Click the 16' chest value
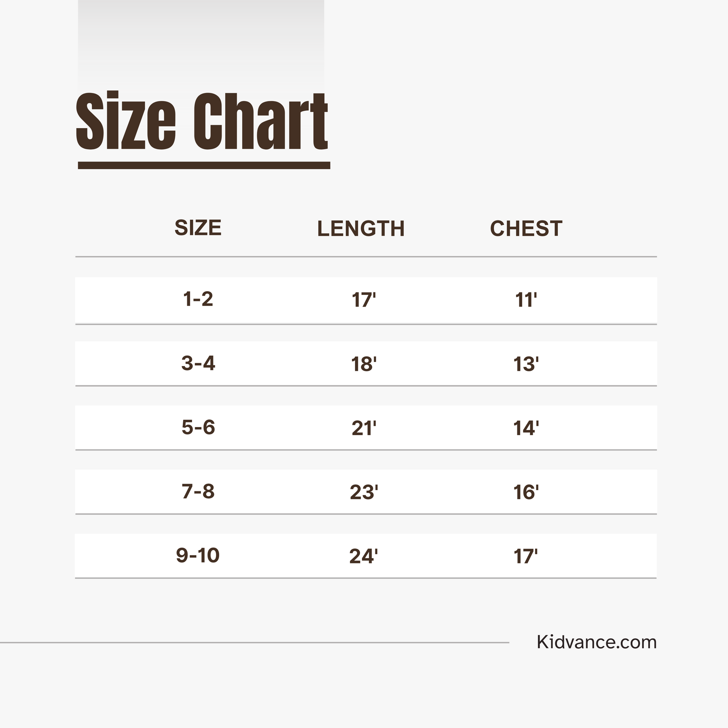The width and height of the screenshot is (728, 728). tap(526, 493)
